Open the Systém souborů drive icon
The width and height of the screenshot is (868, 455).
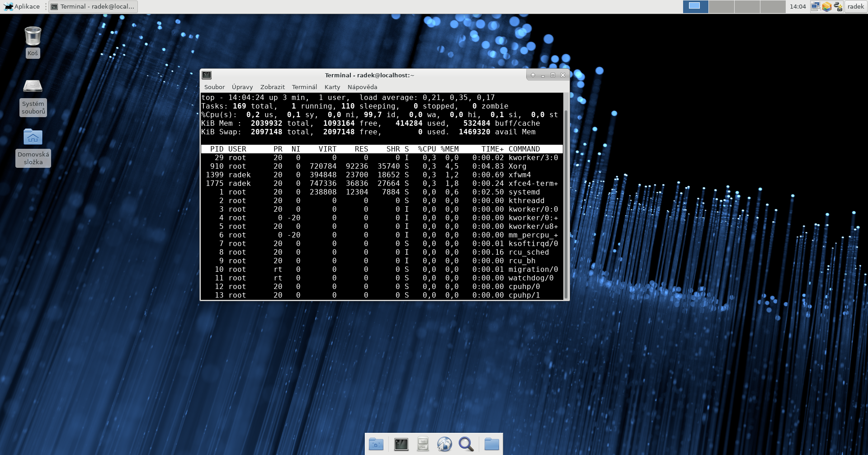click(x=33, y=86)
